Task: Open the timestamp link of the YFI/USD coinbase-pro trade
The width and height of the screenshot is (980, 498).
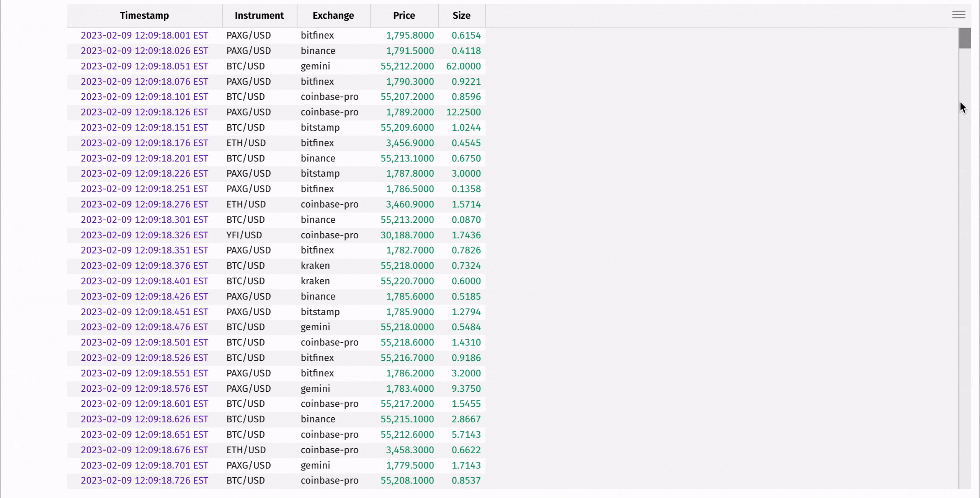Action: point(144,235)
